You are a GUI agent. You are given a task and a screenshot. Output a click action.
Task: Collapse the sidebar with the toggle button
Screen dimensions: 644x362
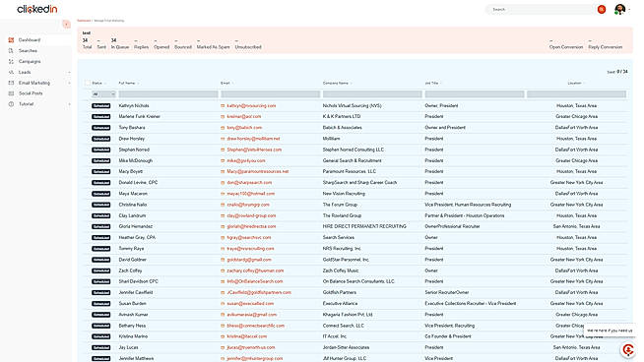pos(66,25)
